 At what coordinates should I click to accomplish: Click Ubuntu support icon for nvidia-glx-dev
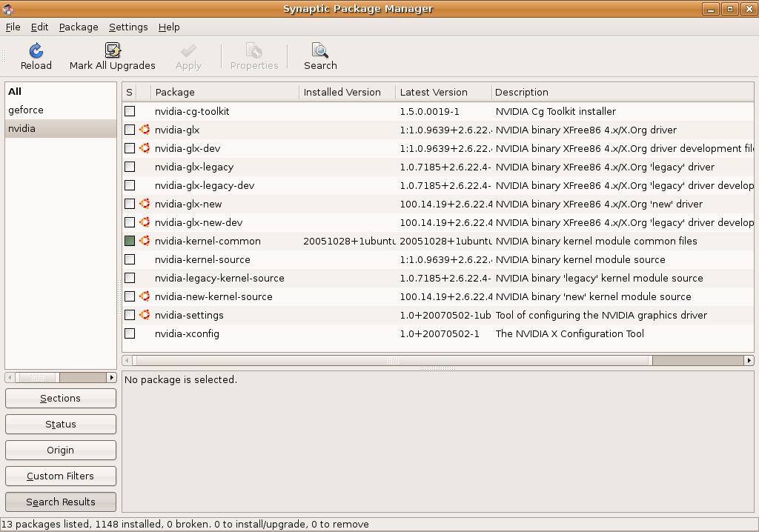145,148
